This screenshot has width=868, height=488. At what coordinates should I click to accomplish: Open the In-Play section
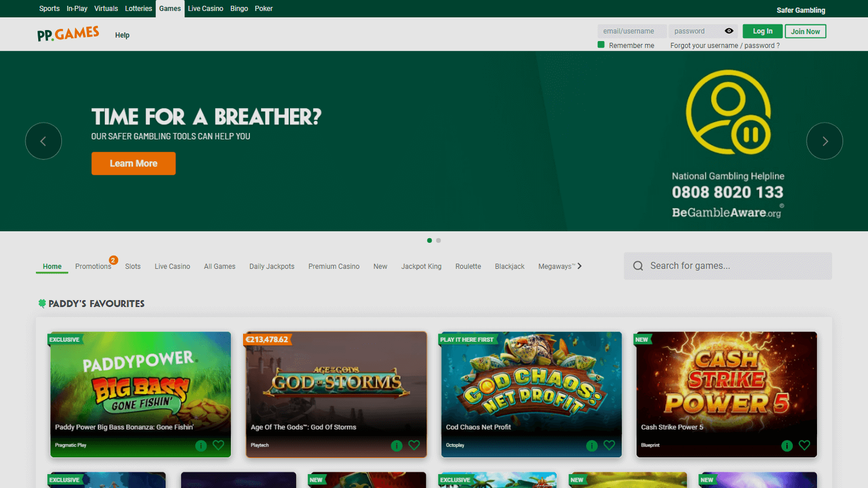click(x=77, y=9)
